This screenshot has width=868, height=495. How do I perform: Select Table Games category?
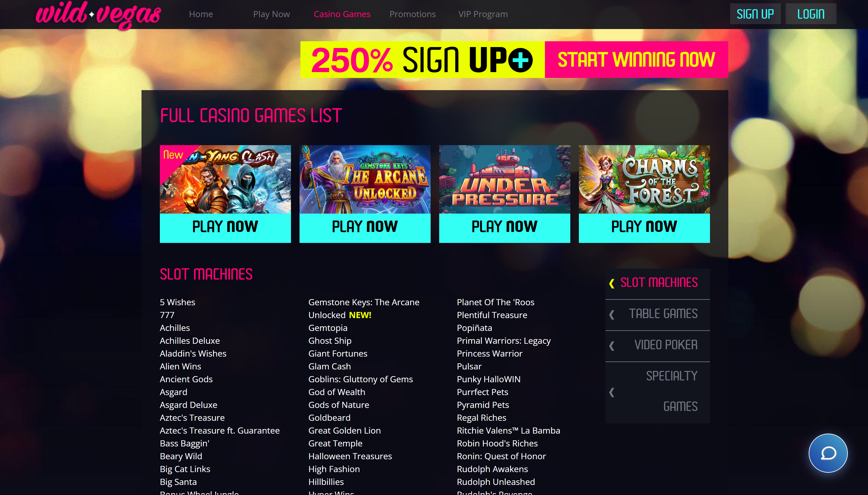pos(663,313)
